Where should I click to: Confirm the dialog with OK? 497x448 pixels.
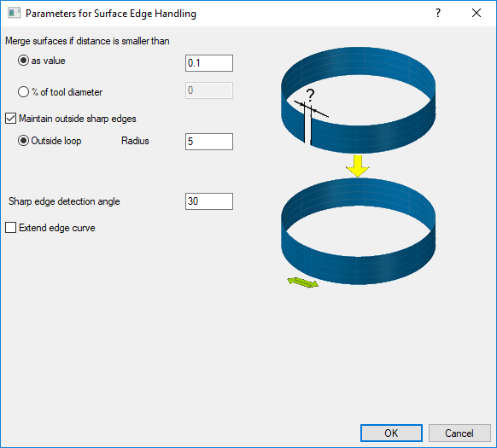391,433
